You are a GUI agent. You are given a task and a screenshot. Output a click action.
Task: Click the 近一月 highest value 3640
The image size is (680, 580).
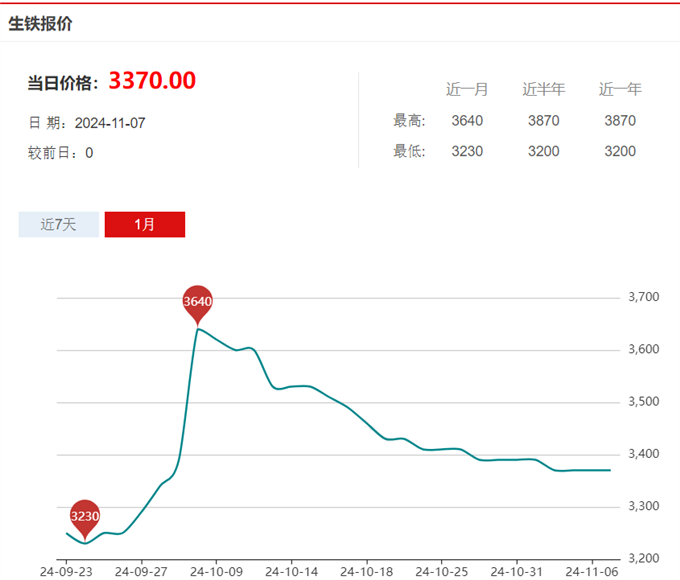click(x=467, y=121)
